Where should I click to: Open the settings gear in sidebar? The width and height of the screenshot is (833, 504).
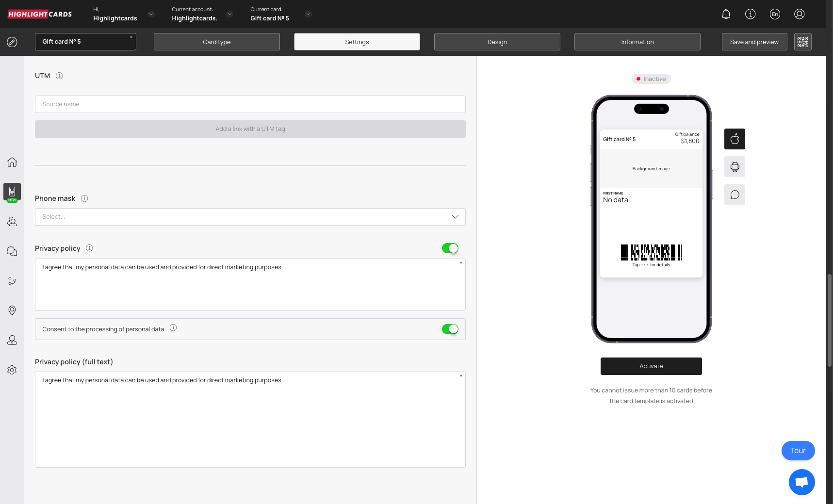(12, 370)
